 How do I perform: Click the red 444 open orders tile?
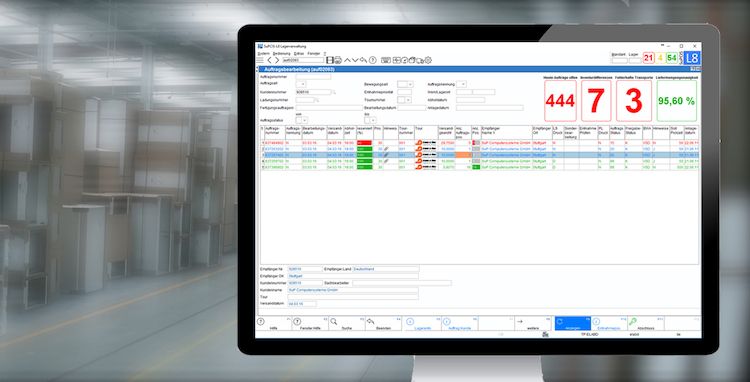click(x=560, y=101)
